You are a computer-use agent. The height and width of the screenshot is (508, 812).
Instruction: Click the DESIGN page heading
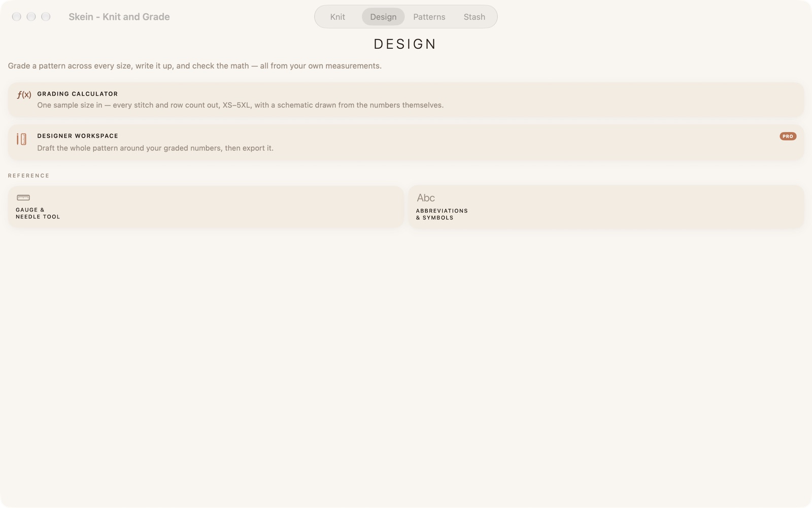pos(405,44)
